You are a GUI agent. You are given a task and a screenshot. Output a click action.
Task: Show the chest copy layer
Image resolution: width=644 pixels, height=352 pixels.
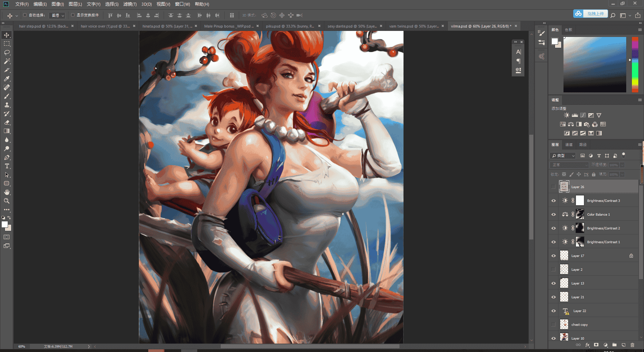(553, 325)
